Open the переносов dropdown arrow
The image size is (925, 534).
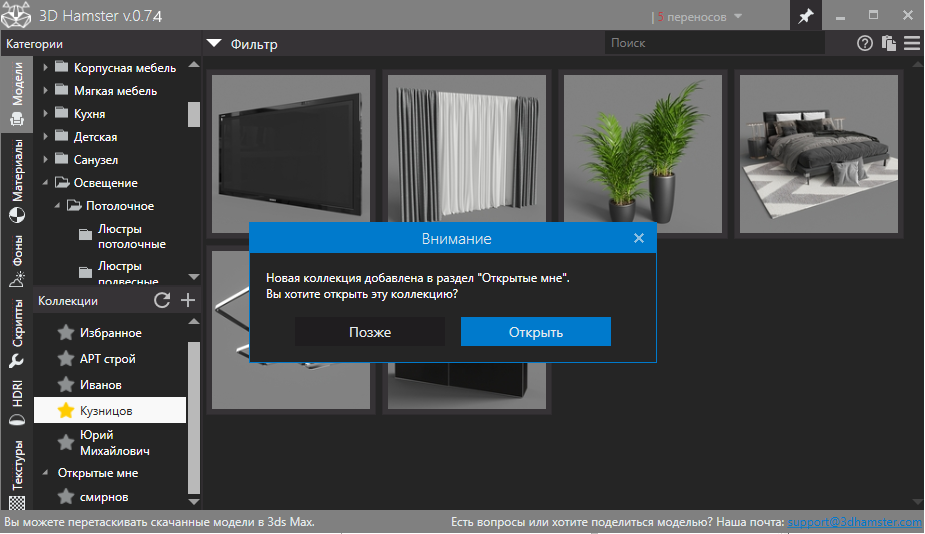coord(738,17)
